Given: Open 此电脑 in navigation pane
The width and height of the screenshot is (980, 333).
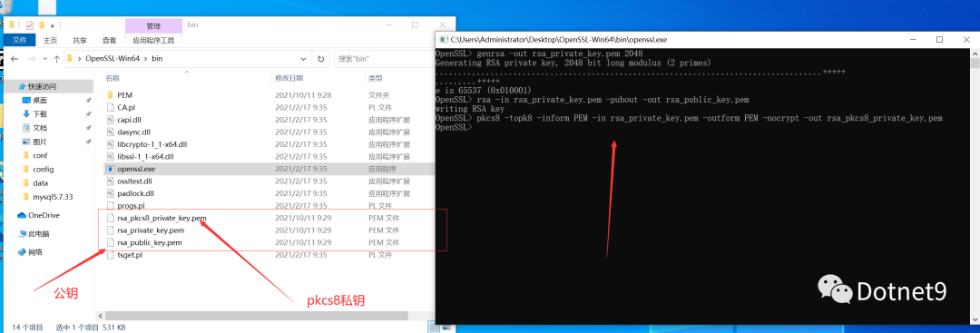Looking at the screenshot, I should coord(38,234).
